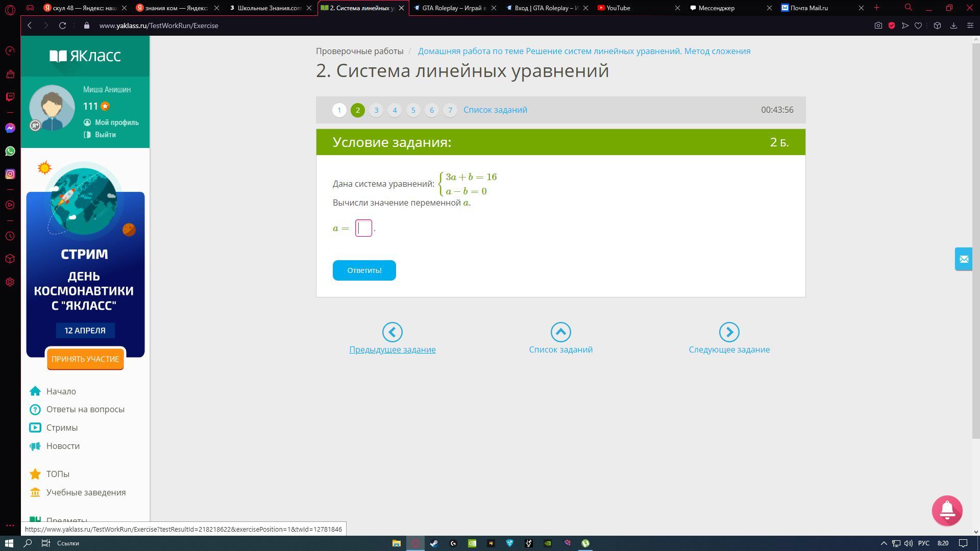Screen dimensions: 980x551
Task: Click the pink notification bell icon
Action: (947, 510)
